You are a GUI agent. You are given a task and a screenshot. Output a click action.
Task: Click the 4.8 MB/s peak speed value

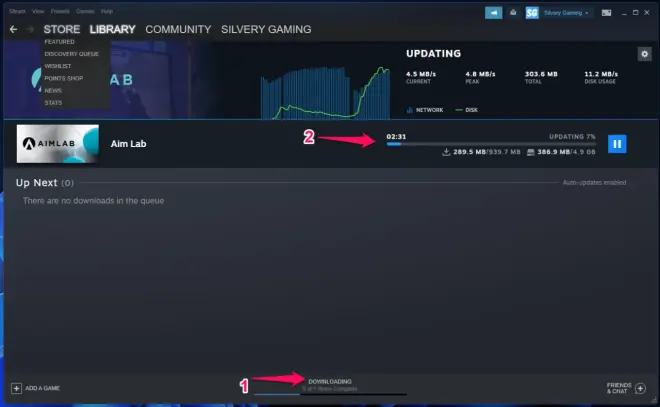point(480,74)
